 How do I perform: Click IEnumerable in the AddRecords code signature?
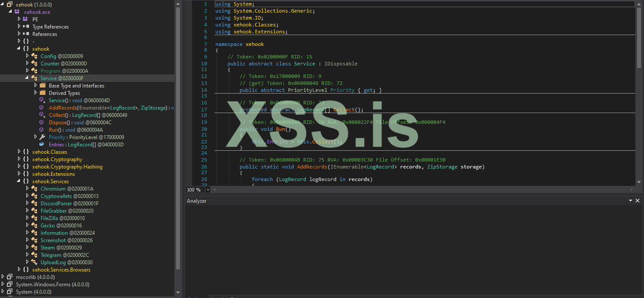click(x=347, y=167)
